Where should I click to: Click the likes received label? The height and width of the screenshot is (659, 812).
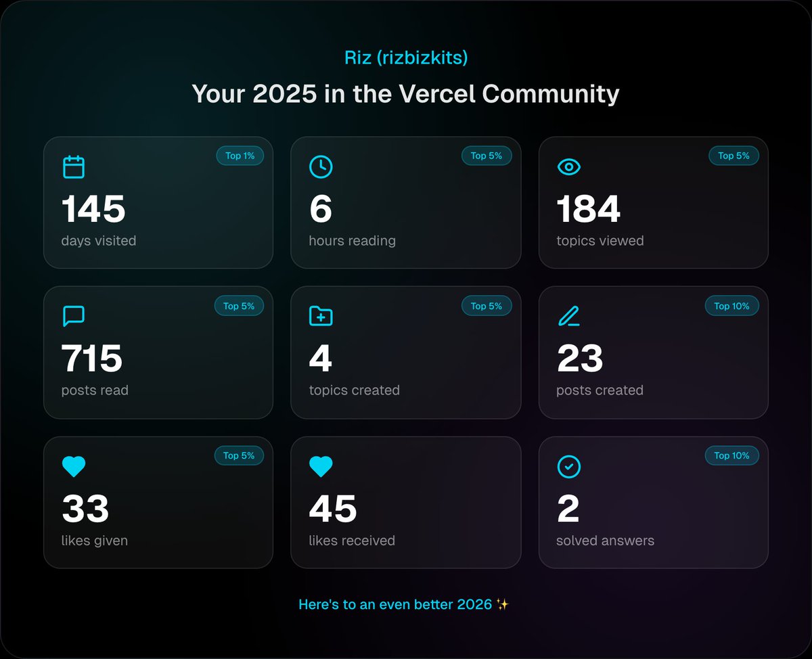point(352,541)
